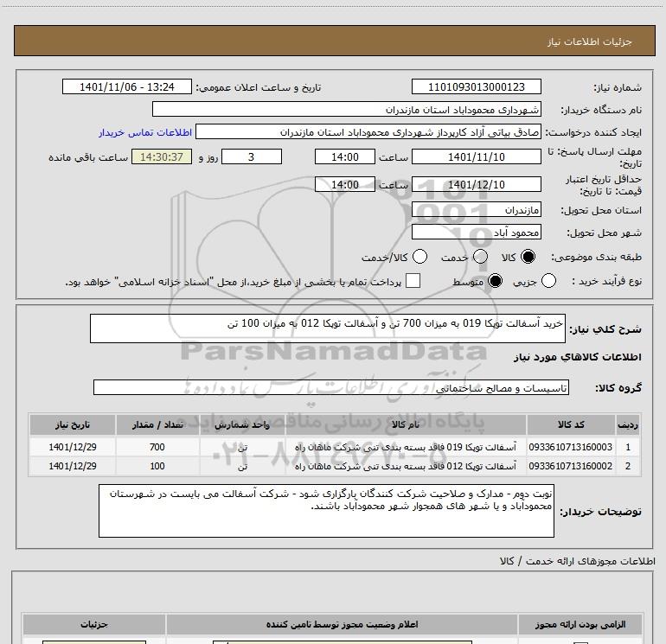666x644 pixels.
Task: Click the جزئیات column header
Action: pos(94,624)
